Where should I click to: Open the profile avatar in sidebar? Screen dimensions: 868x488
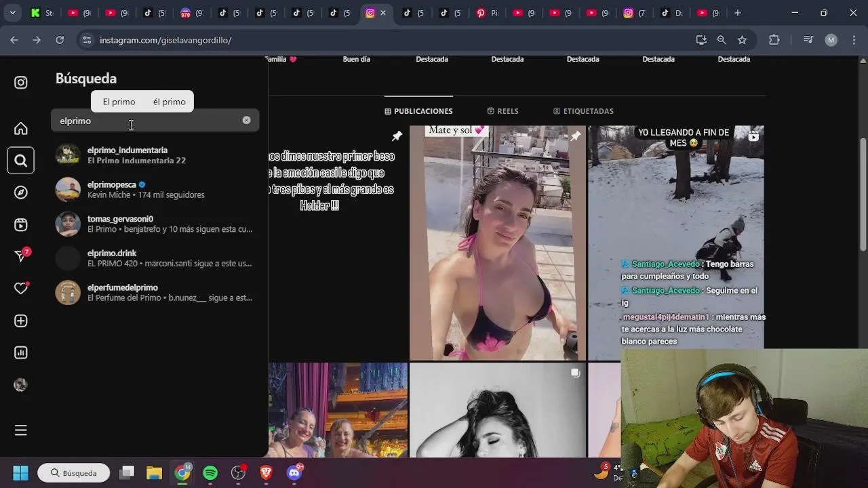point(21,385)
